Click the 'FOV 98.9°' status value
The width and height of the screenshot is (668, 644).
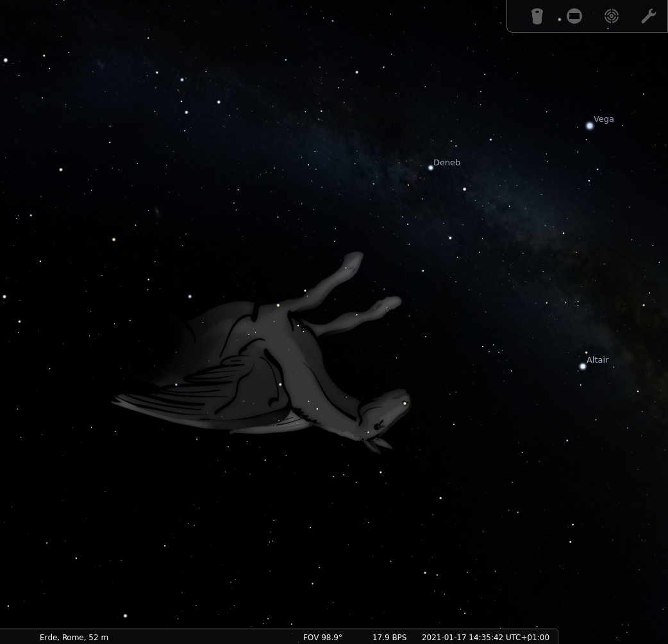322,637
